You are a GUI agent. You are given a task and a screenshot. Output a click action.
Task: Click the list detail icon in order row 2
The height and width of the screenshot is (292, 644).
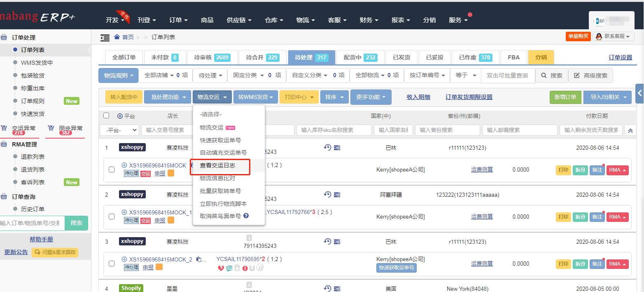[337, 195]
